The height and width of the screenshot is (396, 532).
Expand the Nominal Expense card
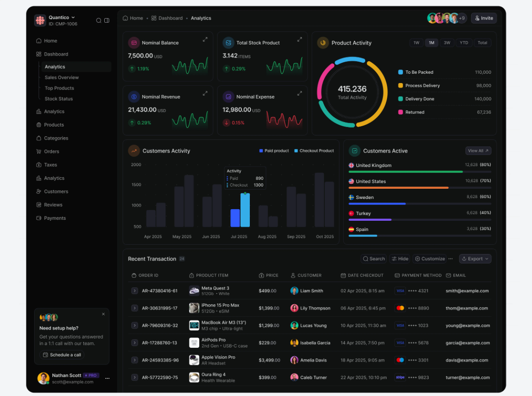click(x=299, y=94)
